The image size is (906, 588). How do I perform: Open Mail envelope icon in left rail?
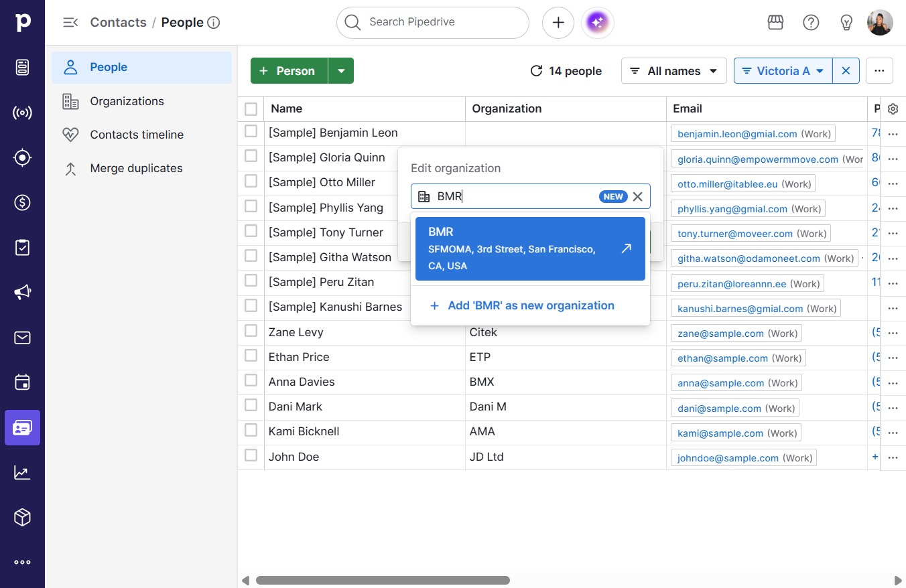pos(22,338)
